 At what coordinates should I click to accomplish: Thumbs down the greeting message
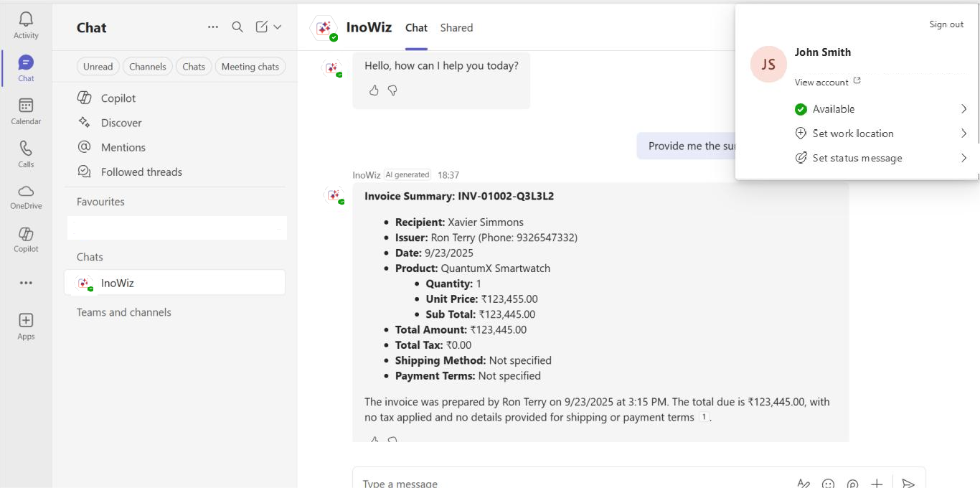392,90
